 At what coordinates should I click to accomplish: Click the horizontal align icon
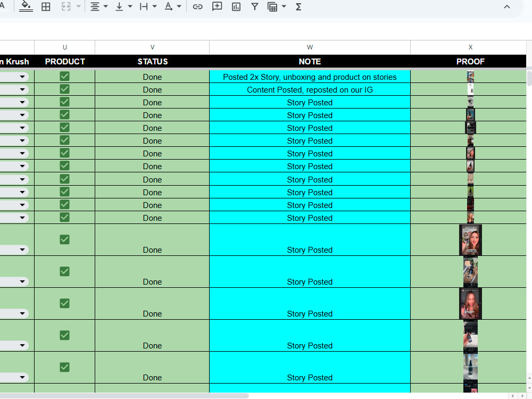(x=95, y=7)
